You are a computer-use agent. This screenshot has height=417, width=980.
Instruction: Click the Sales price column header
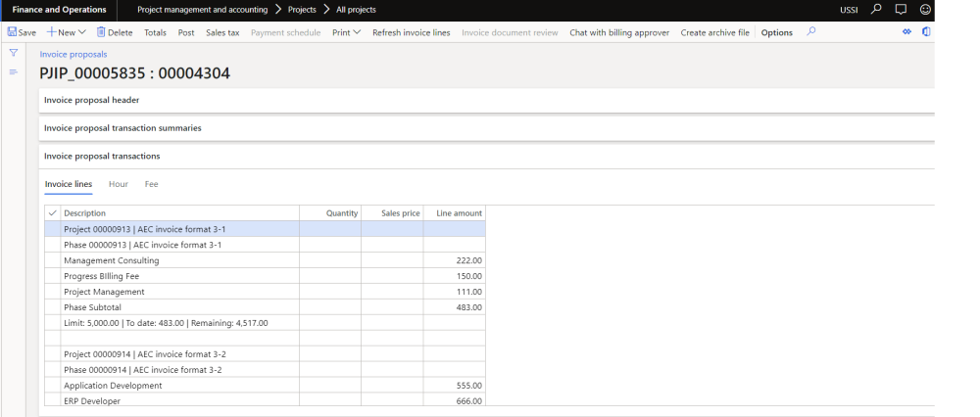pos(392,212)
